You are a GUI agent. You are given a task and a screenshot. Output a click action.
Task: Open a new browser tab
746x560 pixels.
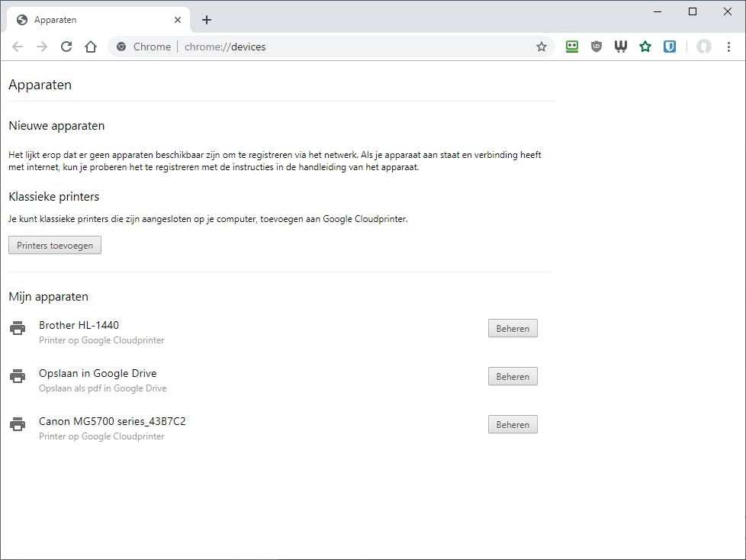[x=206, y=19]
